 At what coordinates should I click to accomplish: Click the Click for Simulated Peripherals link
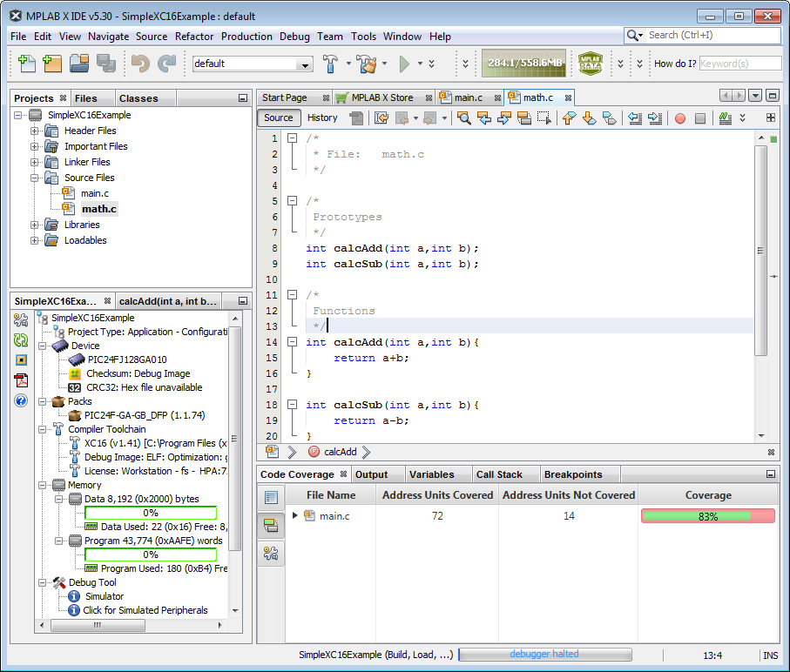(145, 610)
